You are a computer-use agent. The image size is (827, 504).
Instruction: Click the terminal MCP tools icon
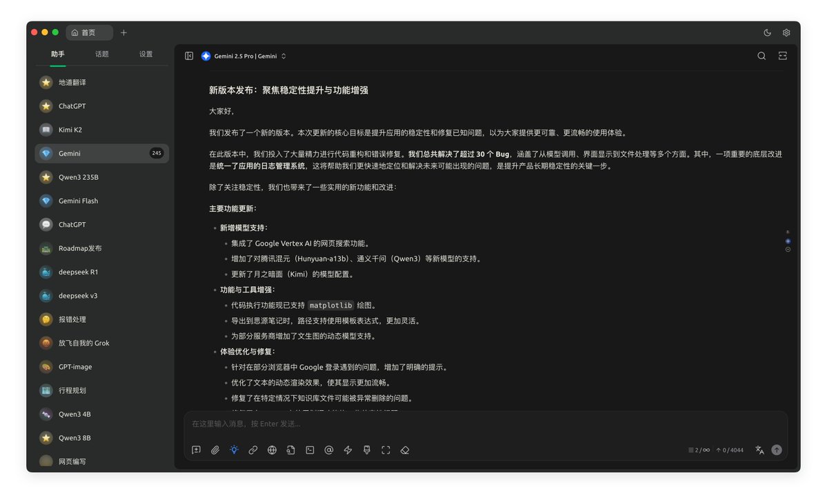[x=310, y=450]
